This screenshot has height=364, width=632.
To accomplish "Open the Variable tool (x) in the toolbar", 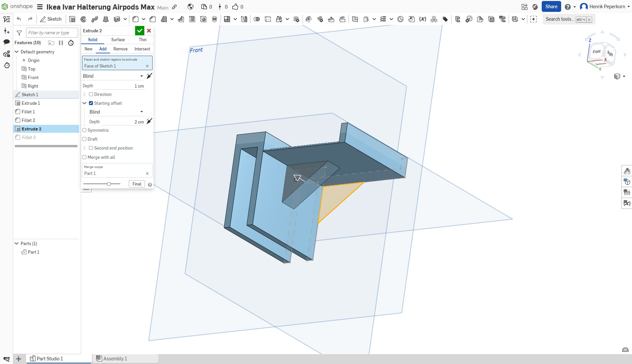I will (423, 19).
